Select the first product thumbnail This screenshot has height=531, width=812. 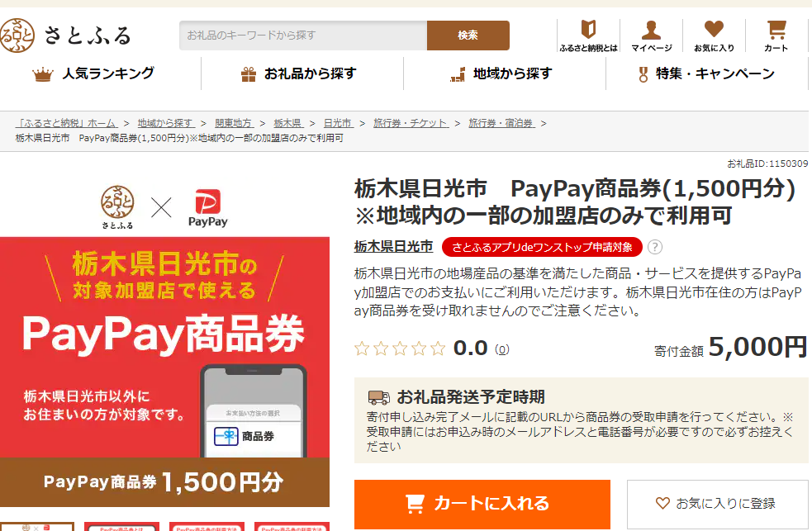[37, 526]
